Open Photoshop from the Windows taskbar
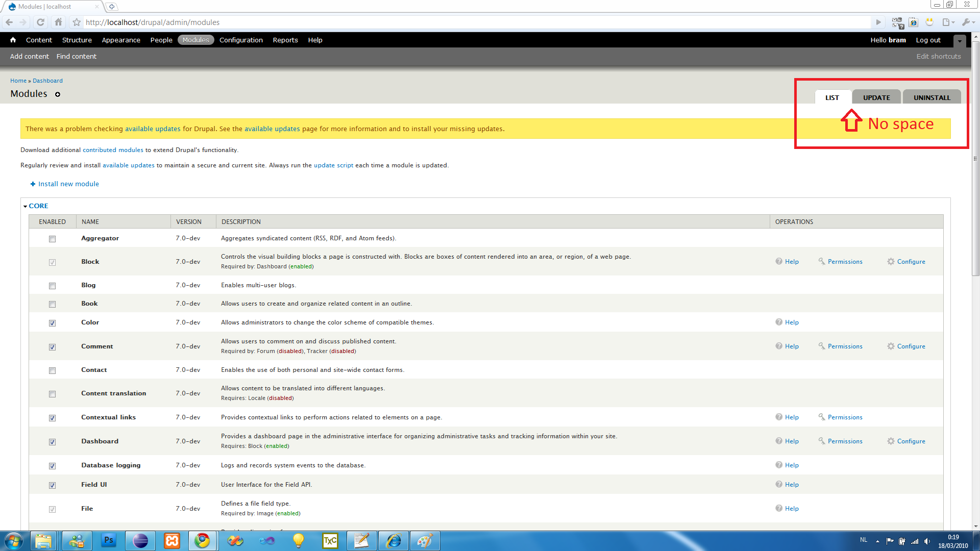Image resolution: width=980 pixels, height=551 pixels. point(108,540)
